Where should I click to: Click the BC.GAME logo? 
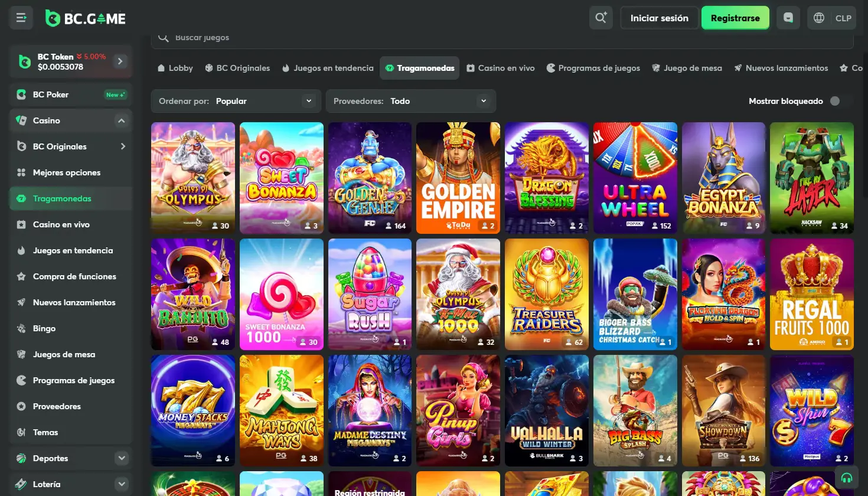(x=86, y=18)
